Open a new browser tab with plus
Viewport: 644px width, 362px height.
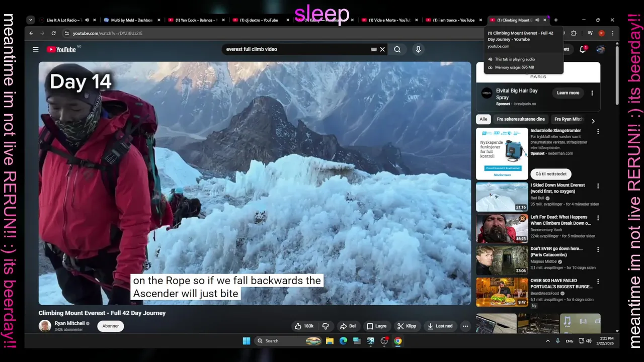point(555,20)
